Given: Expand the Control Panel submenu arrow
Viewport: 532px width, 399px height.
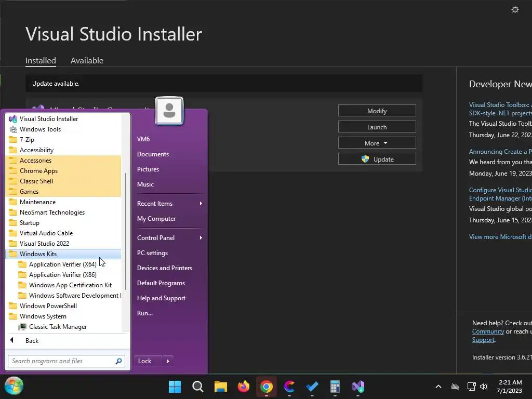Looking at the screenshot, I should [x=201, y=238].
